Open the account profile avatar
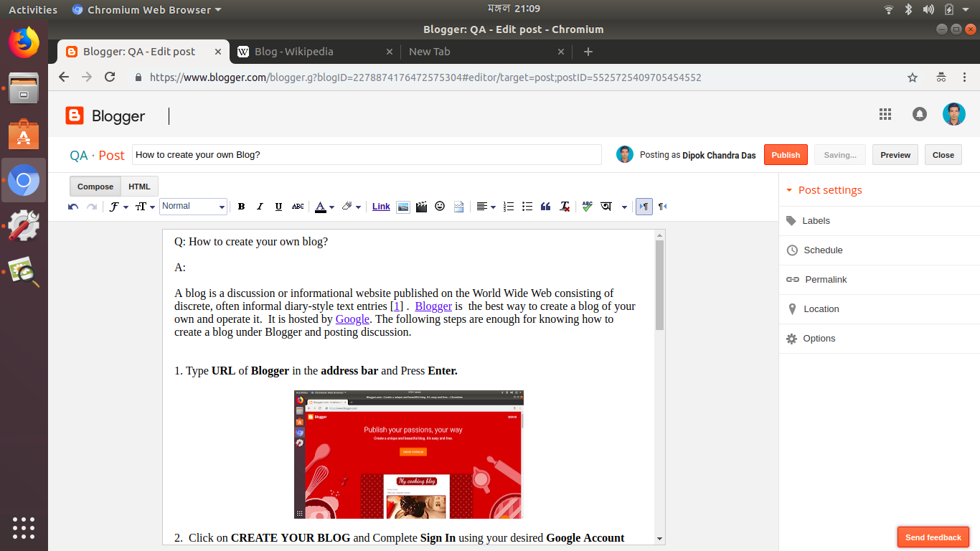 click(x=954, y=114)
